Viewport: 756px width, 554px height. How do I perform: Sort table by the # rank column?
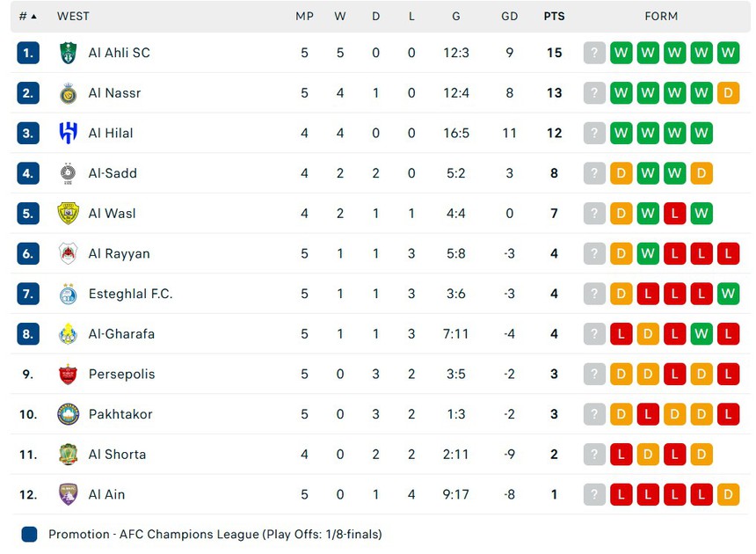[28, 16]
